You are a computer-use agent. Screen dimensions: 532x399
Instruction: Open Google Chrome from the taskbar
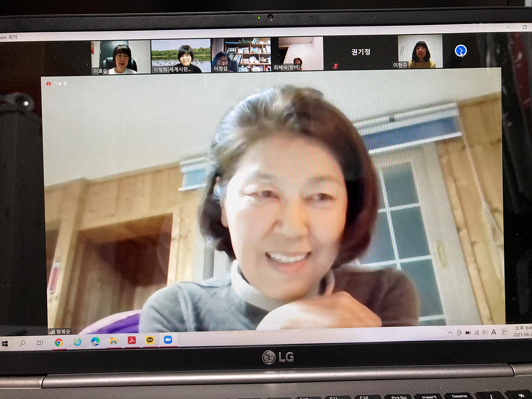[59, 342]
